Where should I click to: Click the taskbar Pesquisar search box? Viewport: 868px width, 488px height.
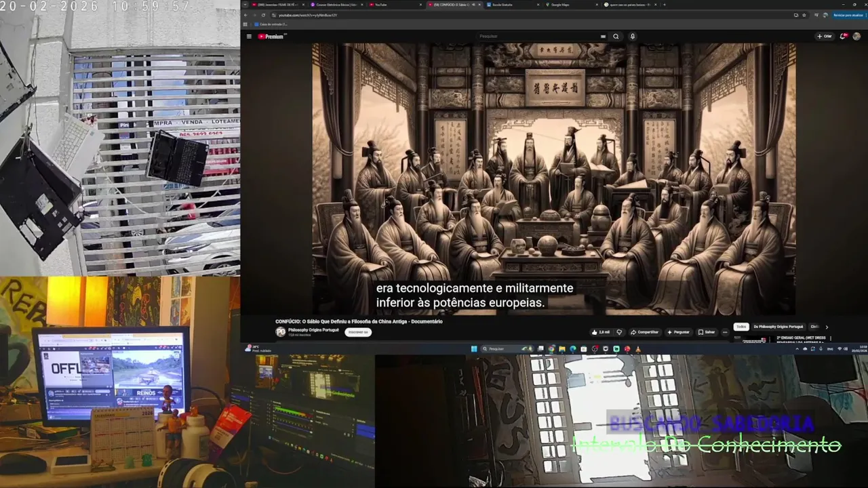coord(507,348)
